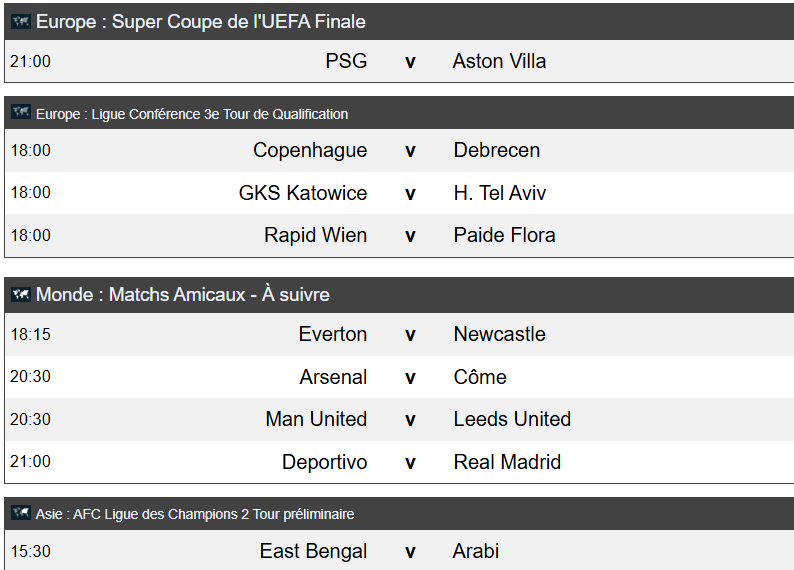Click the world icon beside Matchs Amicaux

click(21, 294)
